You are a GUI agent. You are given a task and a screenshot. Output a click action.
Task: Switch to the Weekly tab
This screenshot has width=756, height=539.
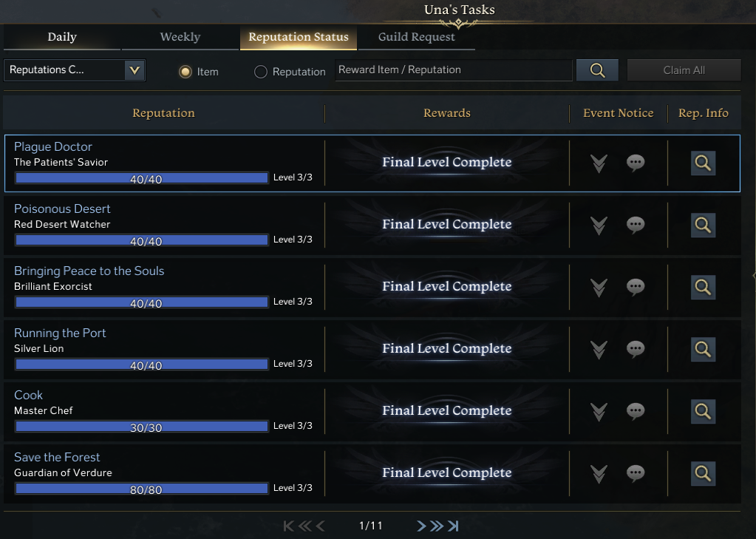[x=180, y=37]
